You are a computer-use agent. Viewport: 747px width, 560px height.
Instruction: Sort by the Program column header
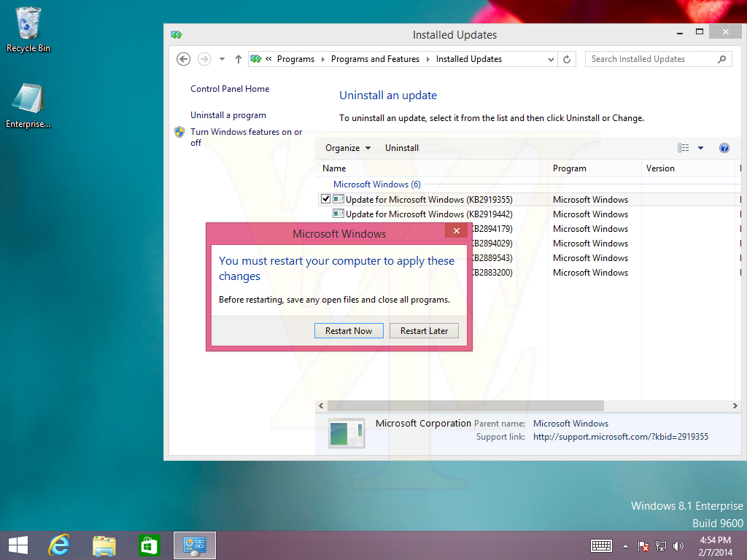[594, 168]
